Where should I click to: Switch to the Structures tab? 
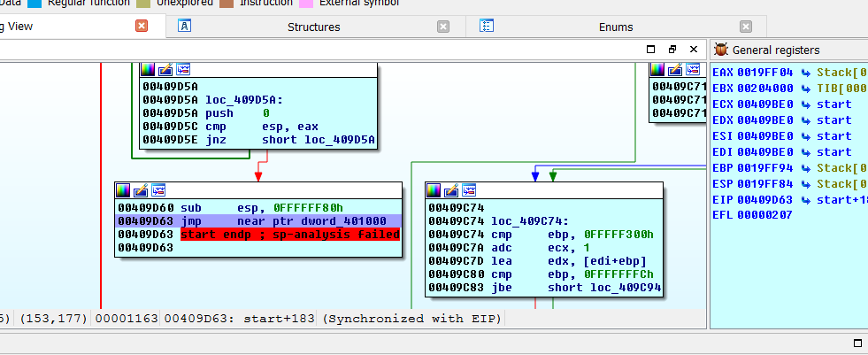(x=313, y=27)
